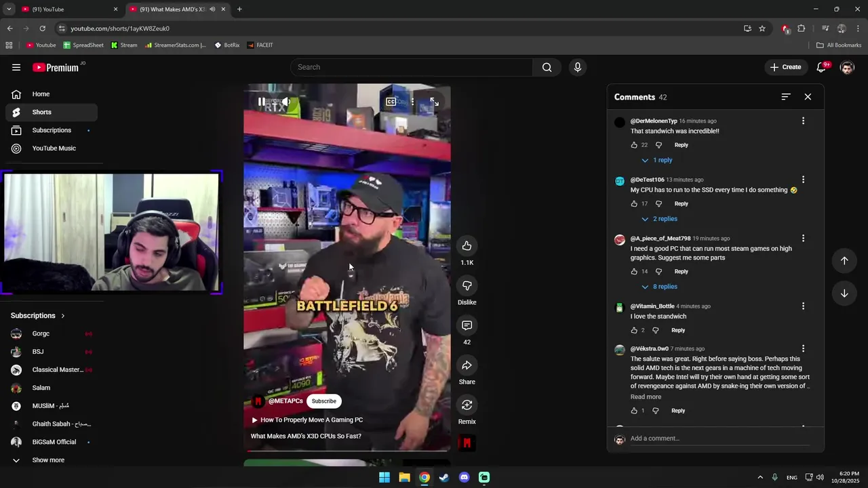Open Home in the sidebar
This screenshot has height=488, width=868.
pos(52,94)
